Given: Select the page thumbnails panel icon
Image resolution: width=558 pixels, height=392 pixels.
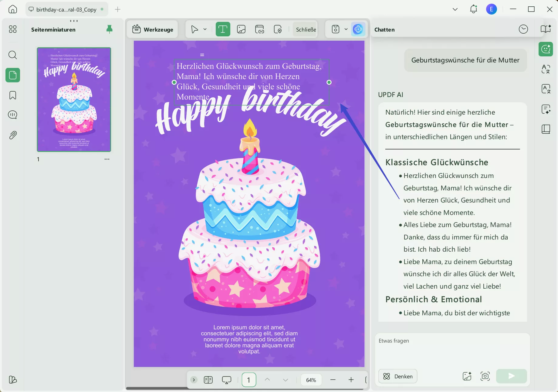Looking at the screenshot, I should tap(13, 75).
